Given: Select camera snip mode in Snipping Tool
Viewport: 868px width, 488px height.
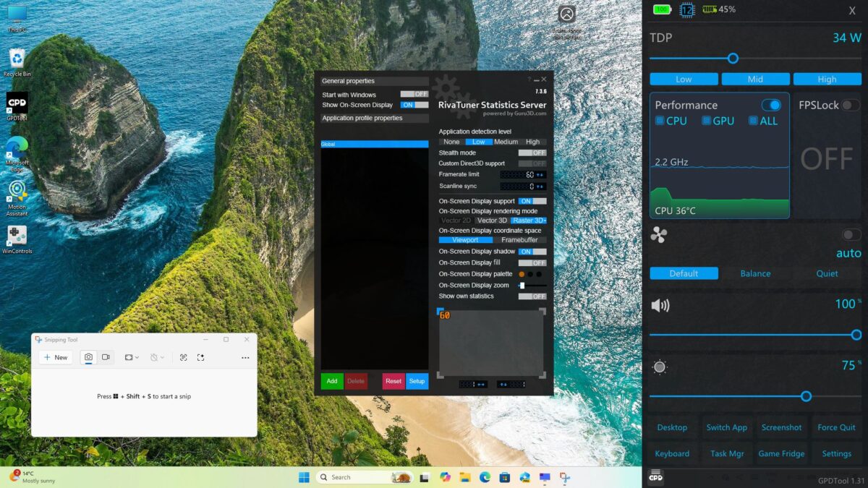Looking at the screenshot, I should [87, 357].
